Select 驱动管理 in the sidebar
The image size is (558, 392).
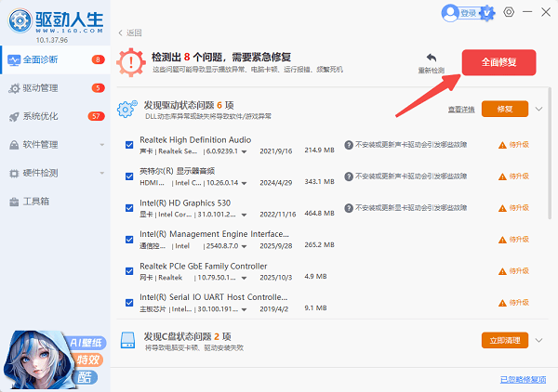[x=56, y=88]
